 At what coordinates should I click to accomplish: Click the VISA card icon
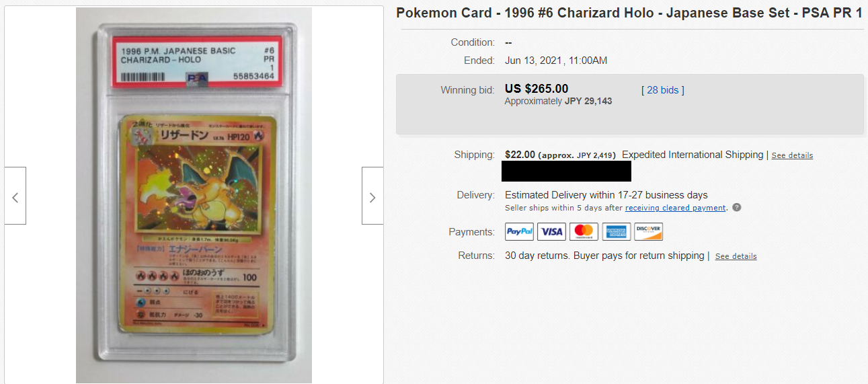[x=551, y=232]
